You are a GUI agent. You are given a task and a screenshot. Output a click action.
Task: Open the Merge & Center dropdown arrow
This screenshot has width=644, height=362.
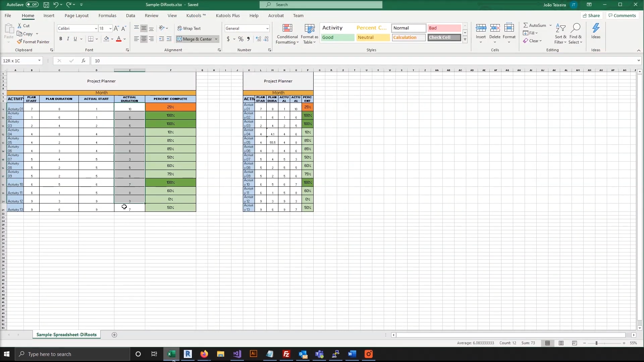pyautogui.click(x=216, y=39)
